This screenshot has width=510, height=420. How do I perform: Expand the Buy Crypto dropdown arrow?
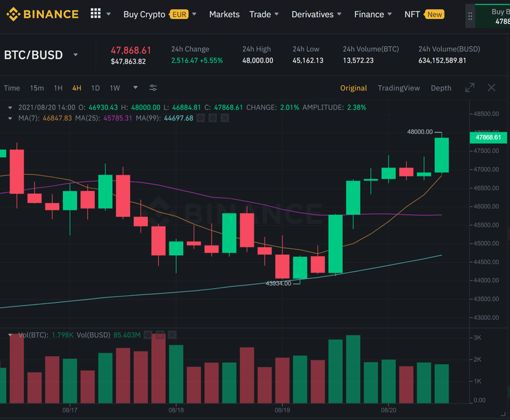coord(194,14)
